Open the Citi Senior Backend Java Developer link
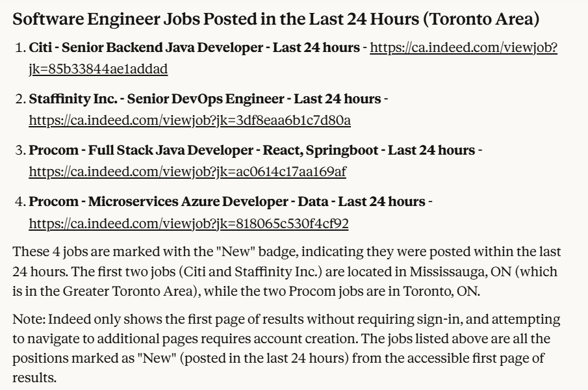The image size is (588, 390). coord(463,48)
